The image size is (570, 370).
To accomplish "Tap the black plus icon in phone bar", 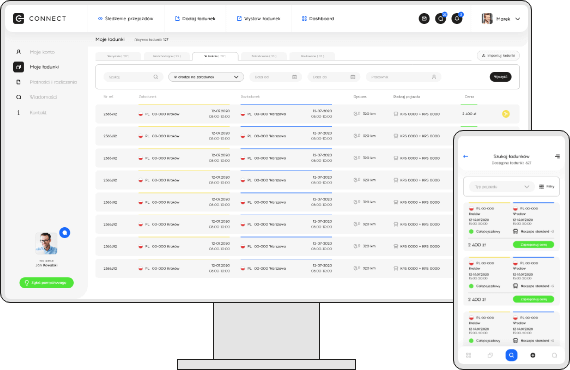I will [533, 355].
